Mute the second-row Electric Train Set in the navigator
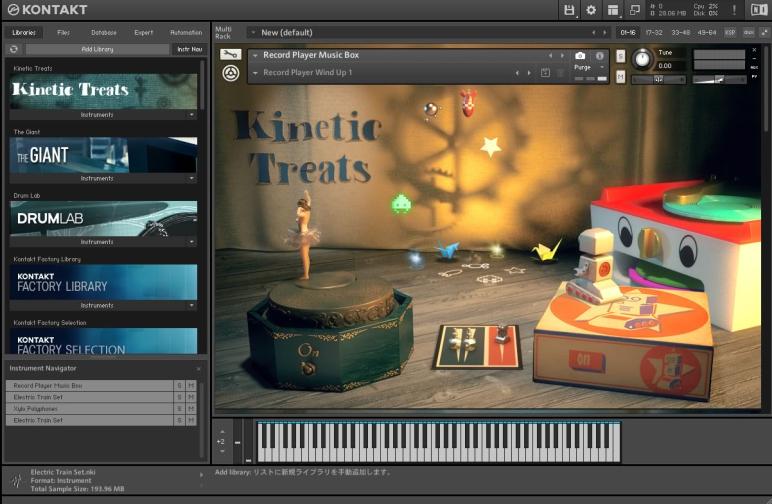Image resolution: width=772 pixels, height=504 pixels. 191,397
